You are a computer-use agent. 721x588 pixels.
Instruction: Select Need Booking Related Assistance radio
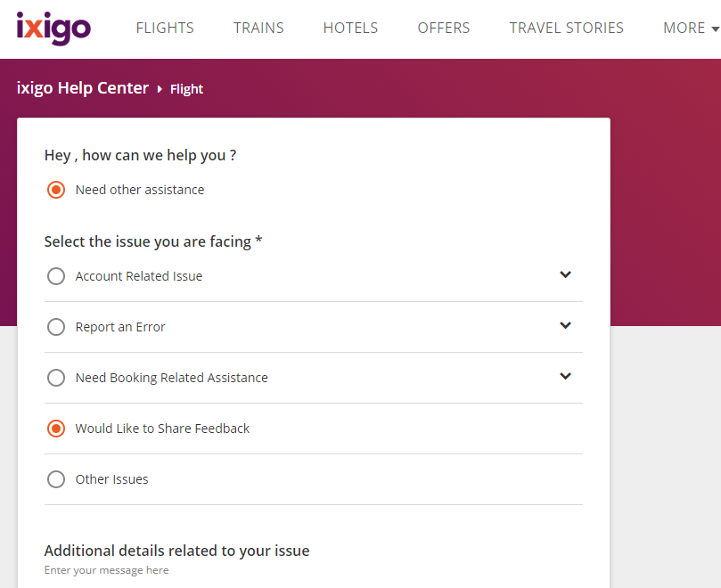(x=56, y=378)
